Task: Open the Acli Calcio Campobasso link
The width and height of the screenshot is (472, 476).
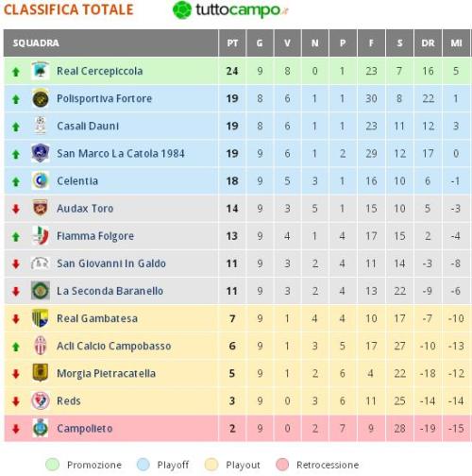Action: pos(114,346)
